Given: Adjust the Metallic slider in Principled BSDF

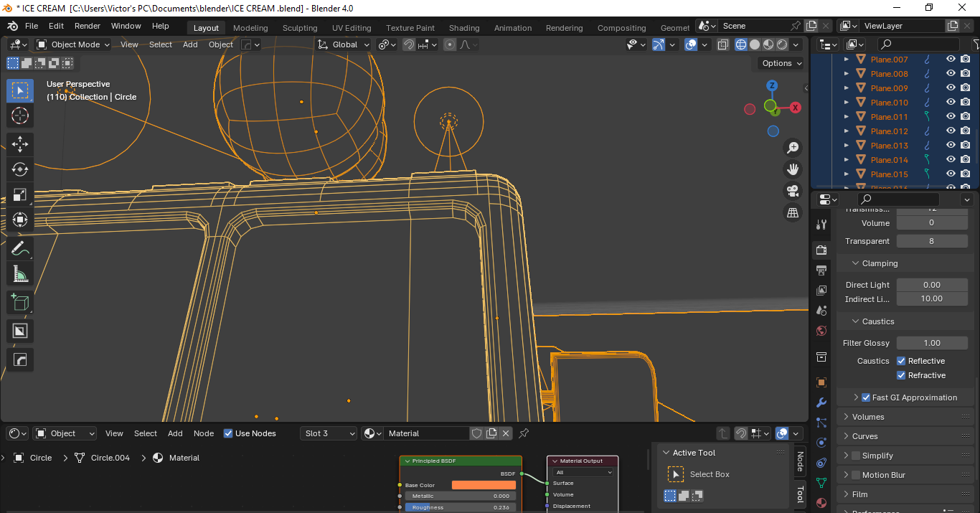Looking at the screenshot, I should [x=461, y=496].
